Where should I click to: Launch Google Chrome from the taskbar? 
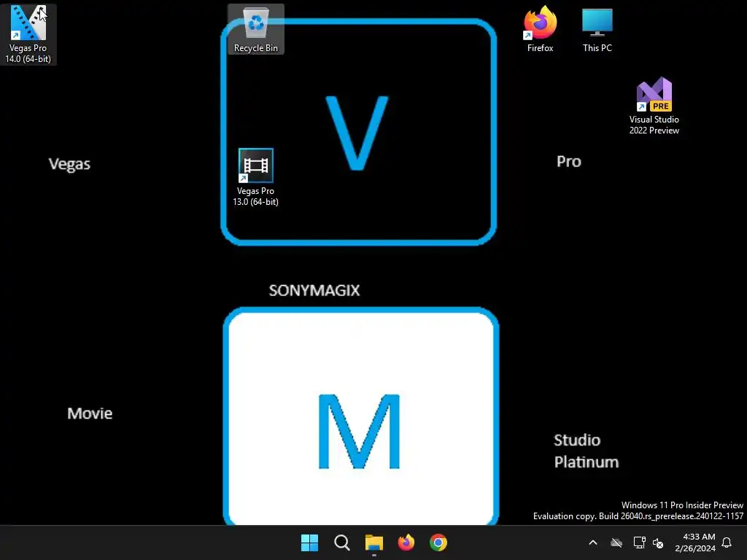[438, 542]
